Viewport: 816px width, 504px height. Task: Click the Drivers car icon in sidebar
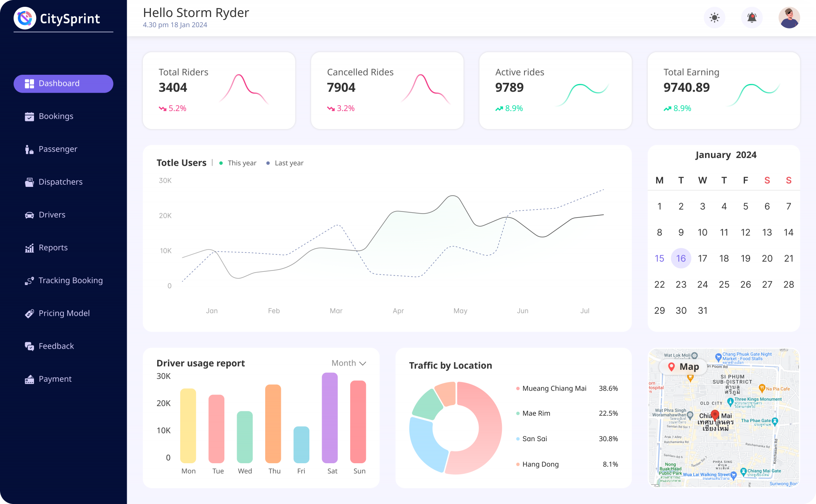point(29,215)
